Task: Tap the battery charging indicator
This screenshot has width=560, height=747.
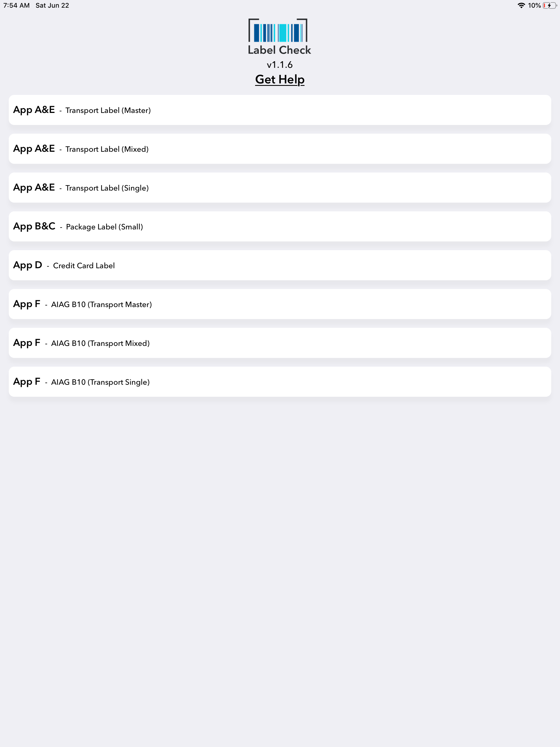Action: click(x=550, y=5)
